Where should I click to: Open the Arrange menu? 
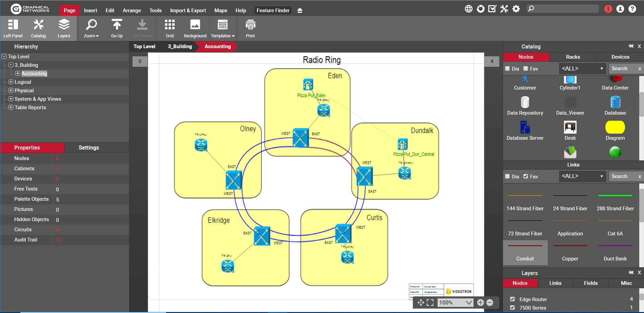click(x=132, y=11)
